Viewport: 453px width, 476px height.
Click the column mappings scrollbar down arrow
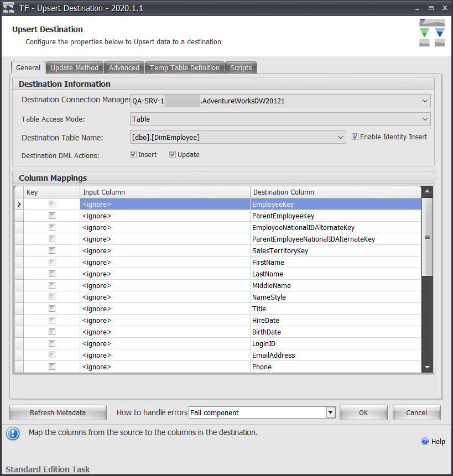[426, 367]
